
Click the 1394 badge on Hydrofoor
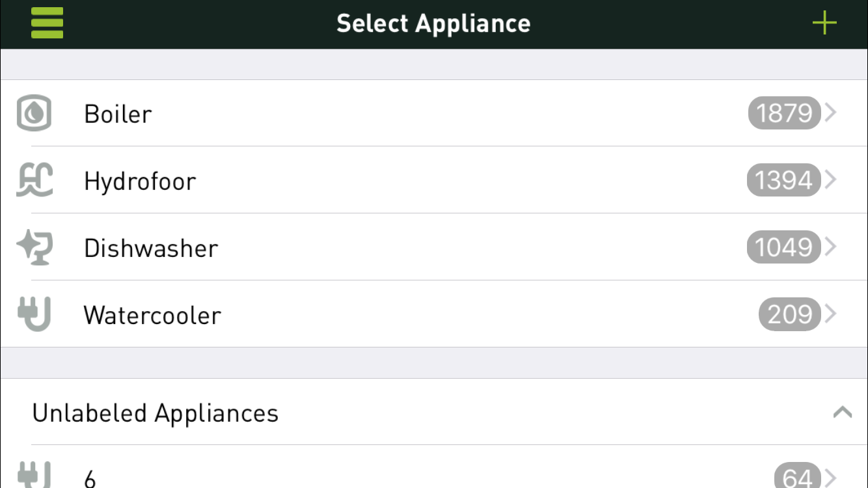[783, 180]
